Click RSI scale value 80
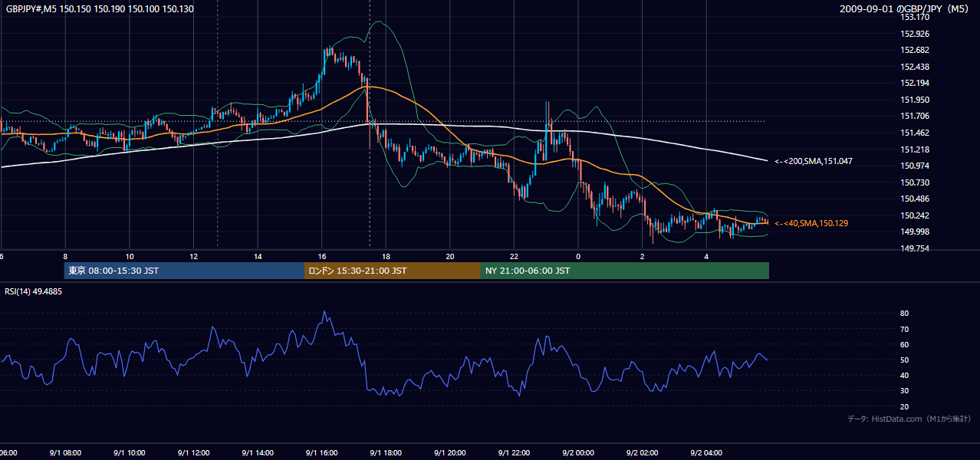980x460 pixels. pyautogui.click(x=905, y=314)
